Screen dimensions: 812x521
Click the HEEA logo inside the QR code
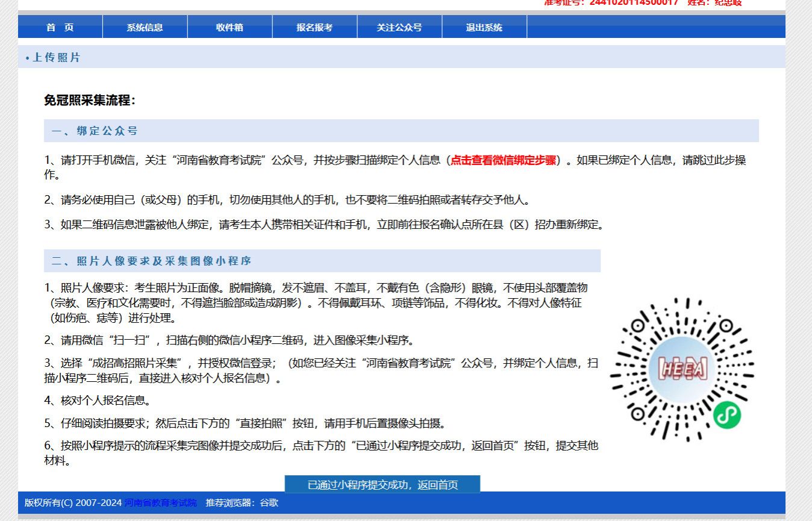point(682,368)
